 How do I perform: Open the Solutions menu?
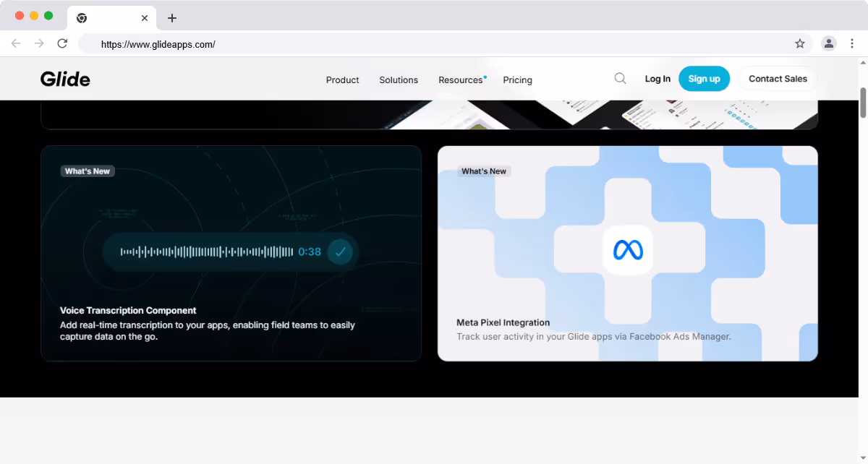(x=399, y=80)
